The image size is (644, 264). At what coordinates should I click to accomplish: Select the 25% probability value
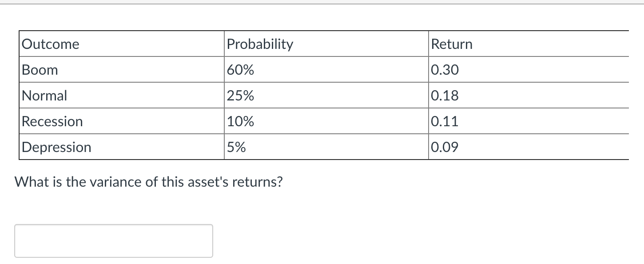[240, 95]
